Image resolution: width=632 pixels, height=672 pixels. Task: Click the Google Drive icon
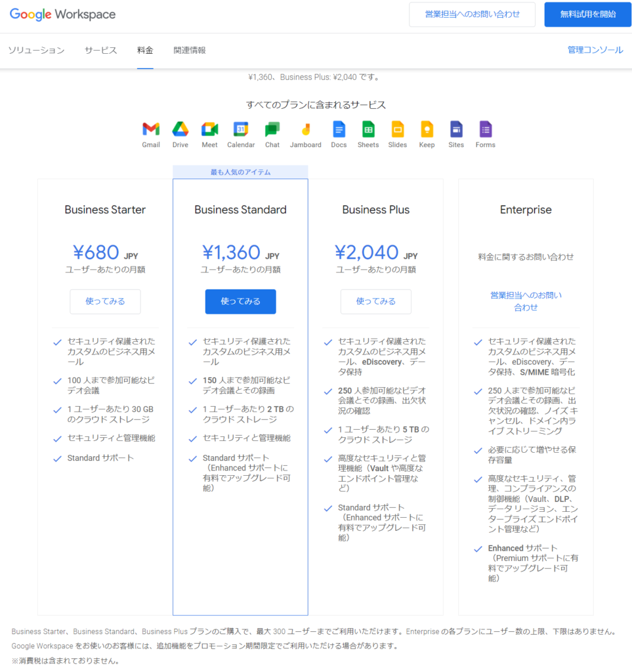click(x=180, y=129)
